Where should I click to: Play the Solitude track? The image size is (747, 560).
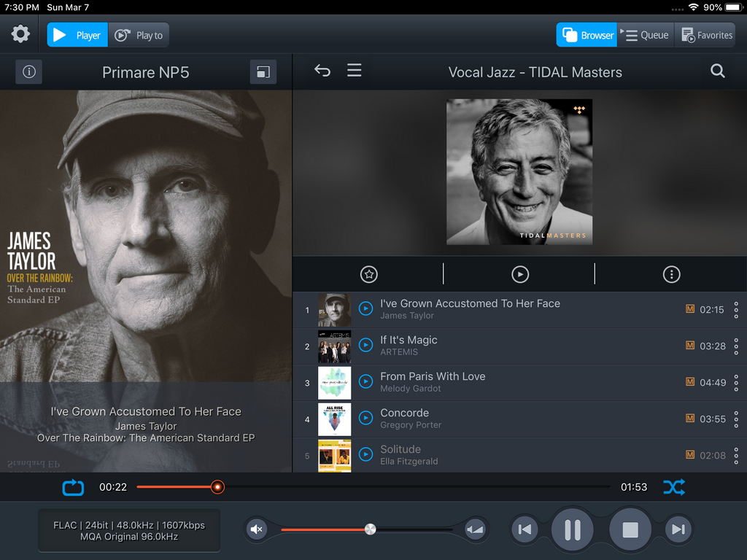[365, 454]
